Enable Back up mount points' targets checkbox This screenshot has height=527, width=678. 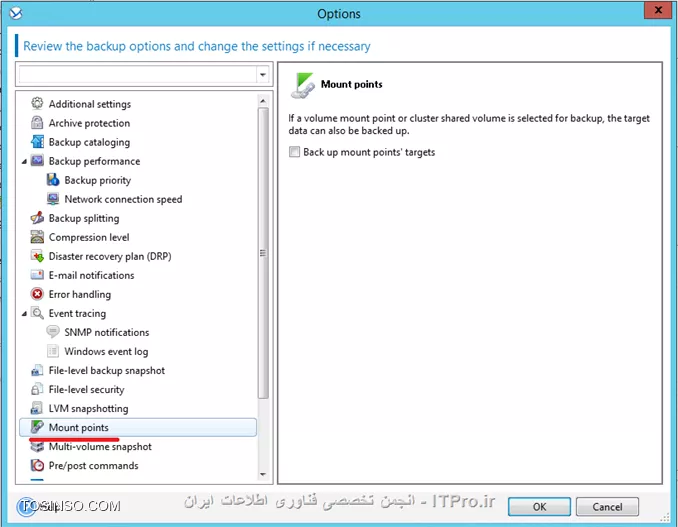(x=294, y=152)
